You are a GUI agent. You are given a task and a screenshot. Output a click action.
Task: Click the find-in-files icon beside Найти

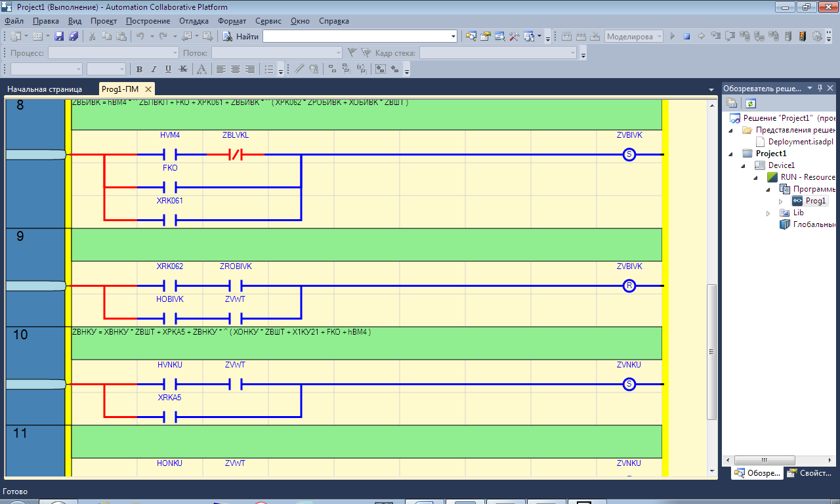[228, 37]
